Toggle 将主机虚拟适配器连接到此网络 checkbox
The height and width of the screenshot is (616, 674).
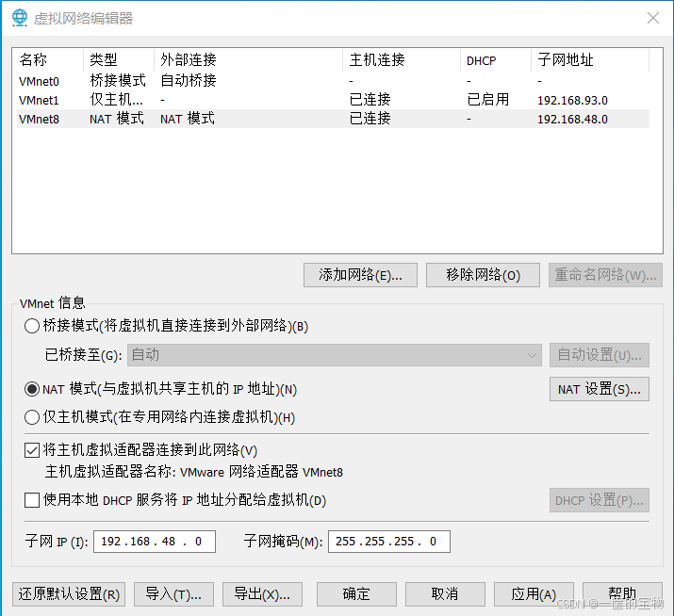pyautogui.click(x=32, y=450)
